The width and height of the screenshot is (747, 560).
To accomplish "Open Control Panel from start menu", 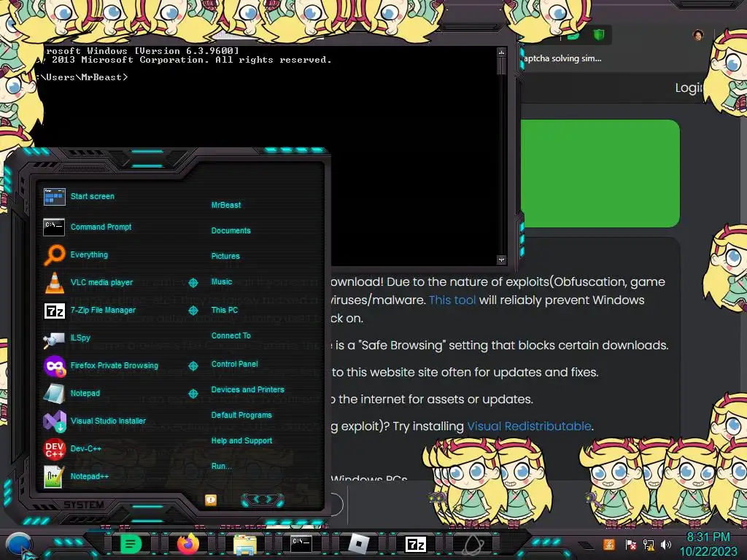I will (234, 365).
